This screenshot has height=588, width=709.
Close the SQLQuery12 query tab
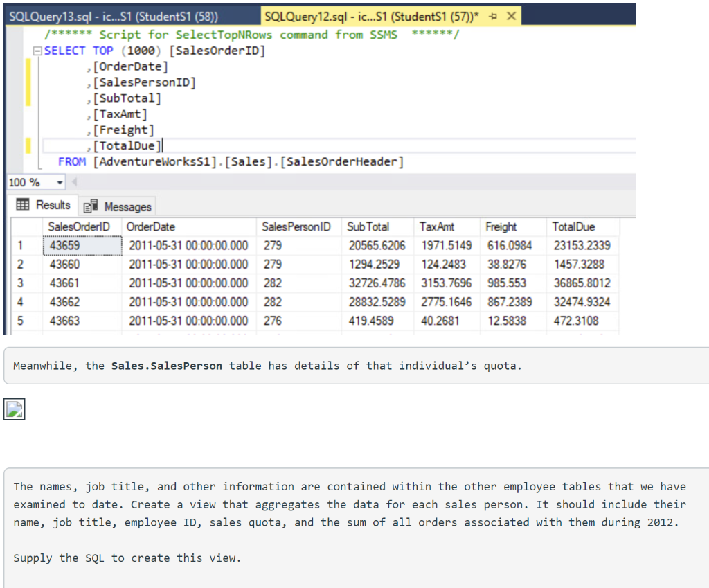click(511, 15)
